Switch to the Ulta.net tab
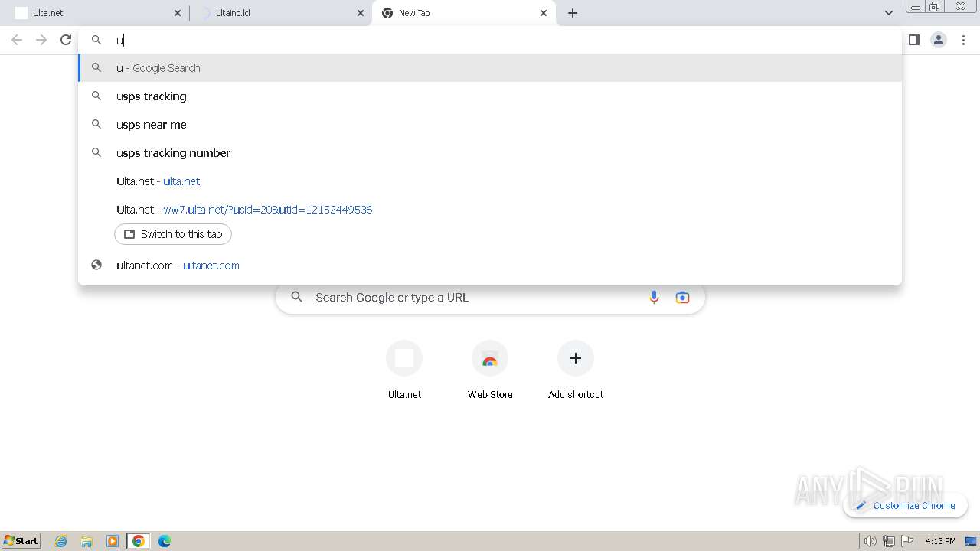 [96, 13]
